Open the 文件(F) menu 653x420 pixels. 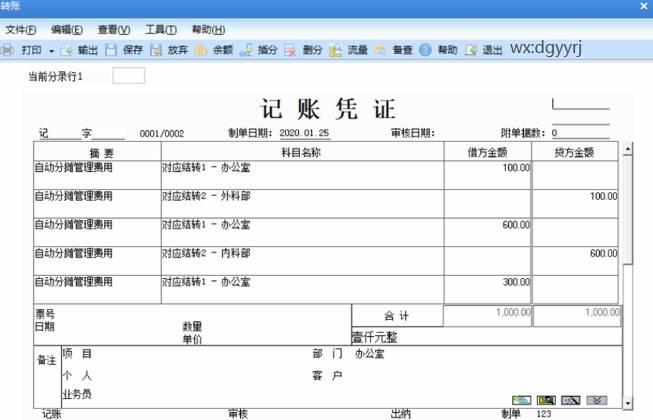(x=20, y=30)
